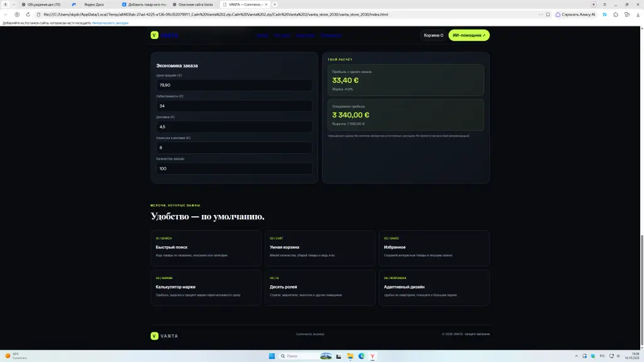Click the browser address bar URL
Viewport: 644px width, 362px height.
point(216,14)
